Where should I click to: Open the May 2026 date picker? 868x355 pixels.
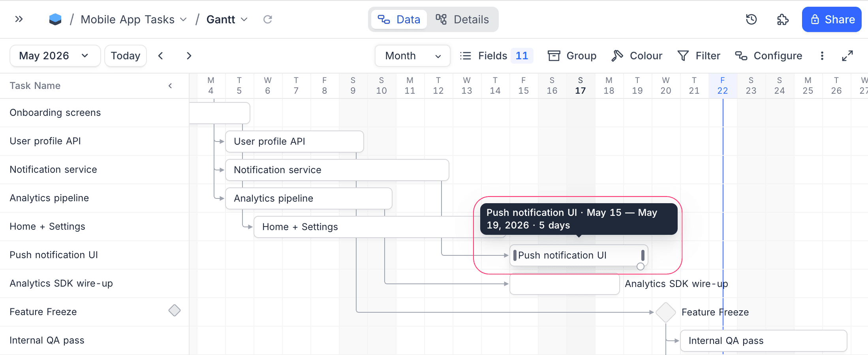point(55,56)
